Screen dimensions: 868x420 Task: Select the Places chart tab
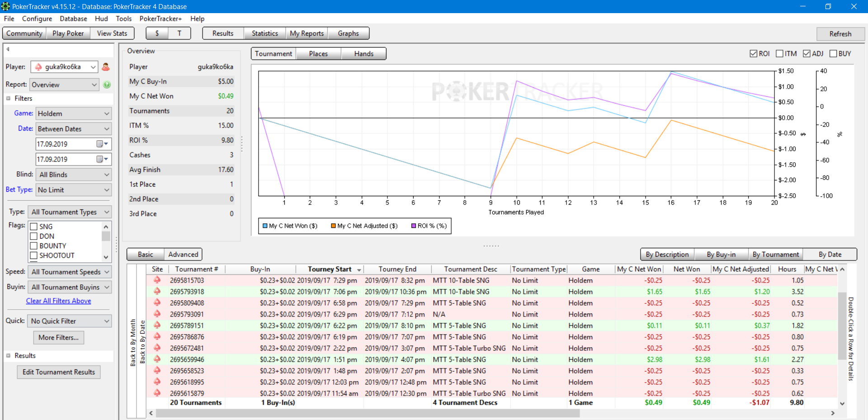coord(318,54)
